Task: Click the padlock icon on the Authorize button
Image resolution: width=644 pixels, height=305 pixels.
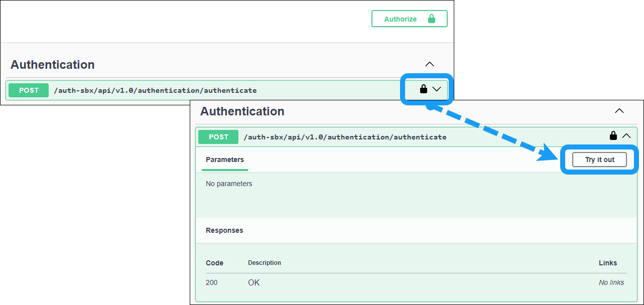Action: (x=431, y=19)
